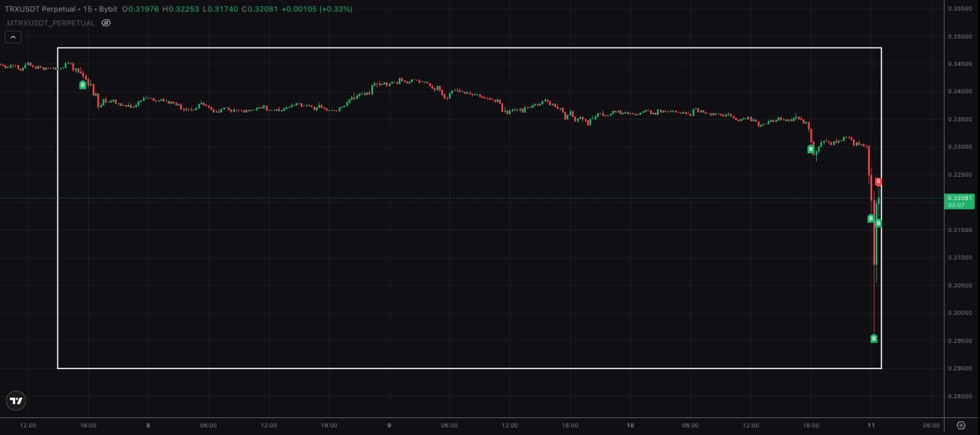Click date label 8 on time axis
980x435 pixels.
click(x=148, y=425)
